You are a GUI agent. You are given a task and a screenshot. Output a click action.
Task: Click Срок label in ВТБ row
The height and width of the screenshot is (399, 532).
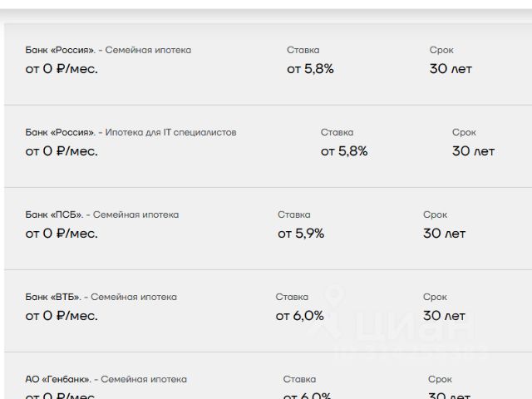[435, 297]
